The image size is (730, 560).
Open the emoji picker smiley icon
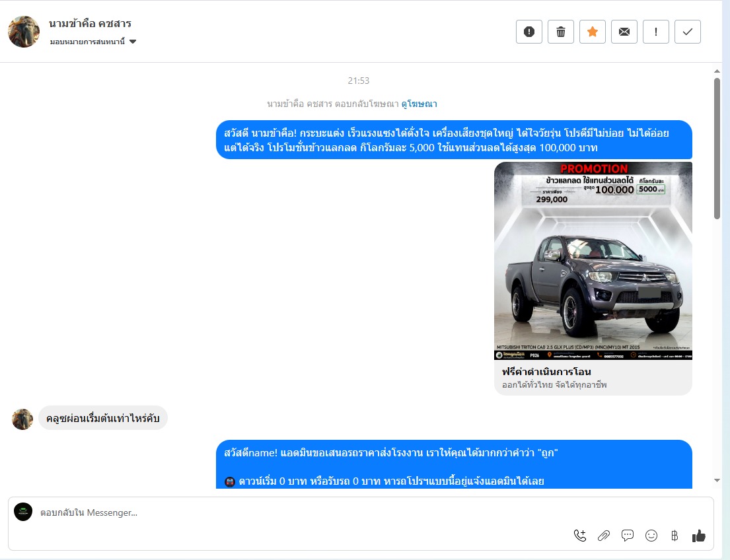point(651,536)
